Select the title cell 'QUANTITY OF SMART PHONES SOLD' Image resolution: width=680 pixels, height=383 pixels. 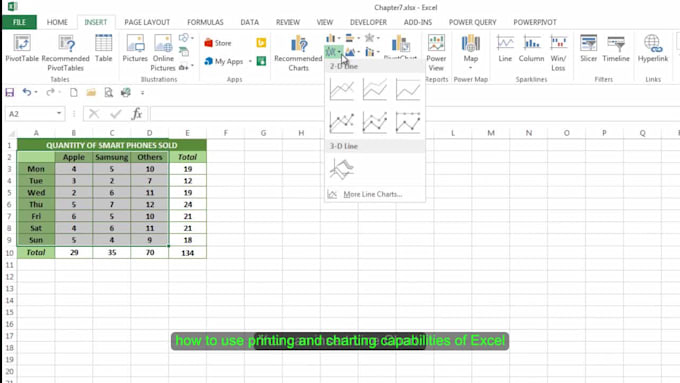[x=111, y=145]
